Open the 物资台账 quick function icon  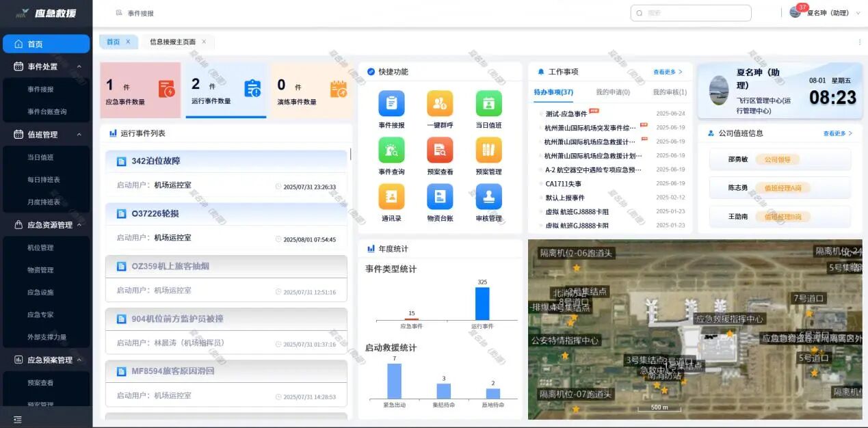(440, 197)
